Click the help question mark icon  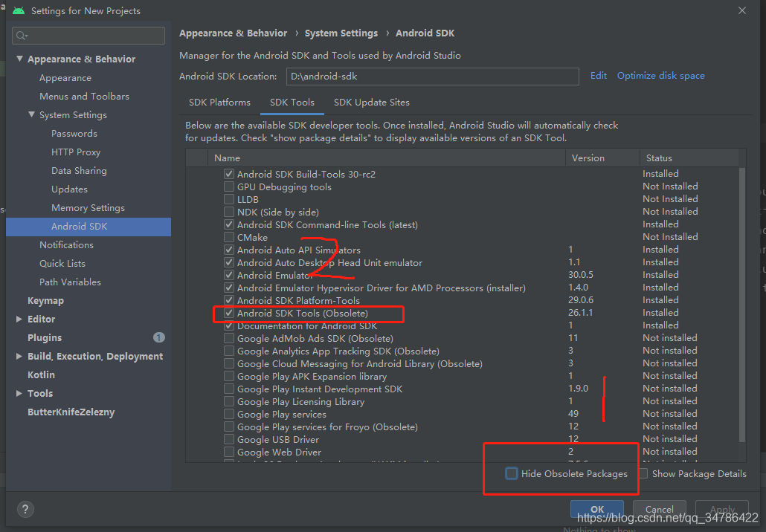(25, 510)
